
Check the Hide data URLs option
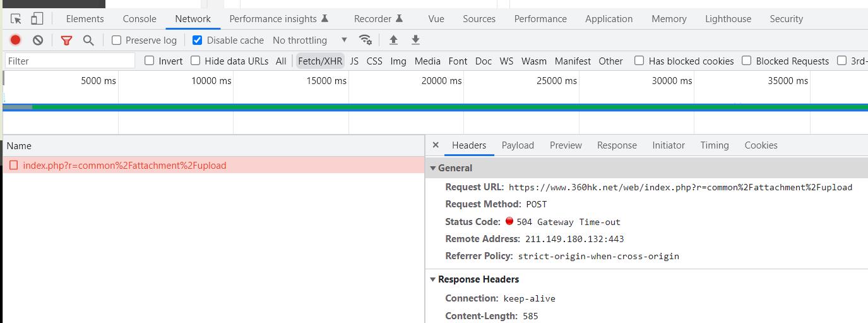[x=196, y=61]
